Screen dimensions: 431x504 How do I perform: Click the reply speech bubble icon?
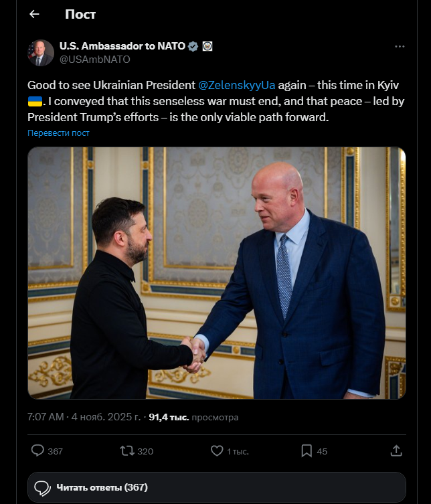[x=38, y=451]
